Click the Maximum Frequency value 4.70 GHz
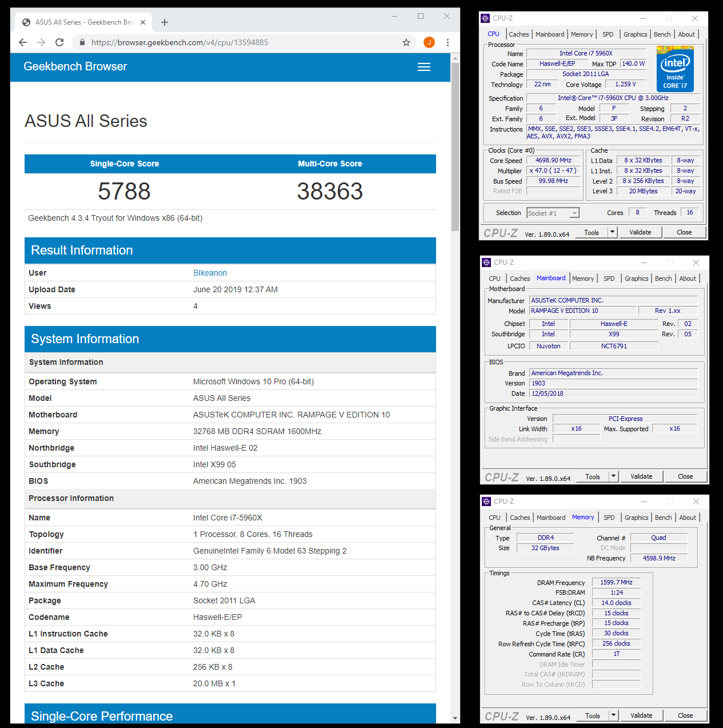 pyautogui.click(x=210, y=584)
